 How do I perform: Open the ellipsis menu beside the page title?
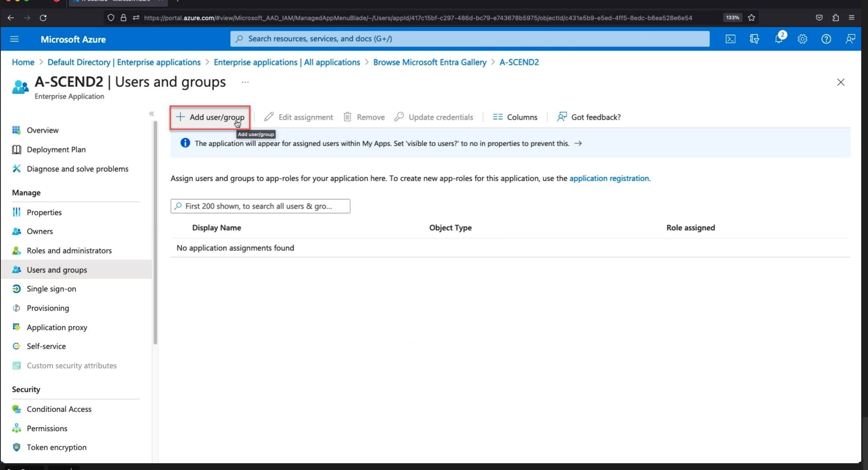click(244, 82)
